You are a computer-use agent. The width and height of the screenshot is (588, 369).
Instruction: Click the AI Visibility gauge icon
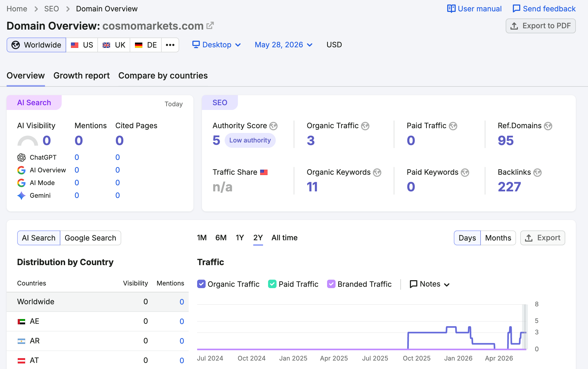point(28,141)
